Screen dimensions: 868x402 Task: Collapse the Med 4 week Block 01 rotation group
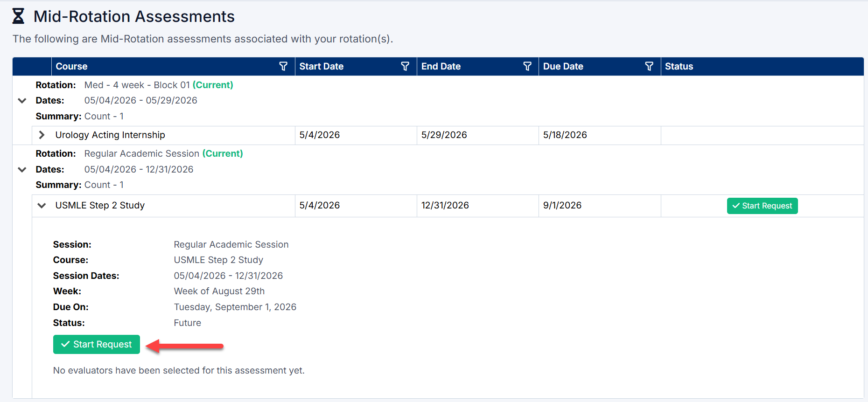(22, 100)
